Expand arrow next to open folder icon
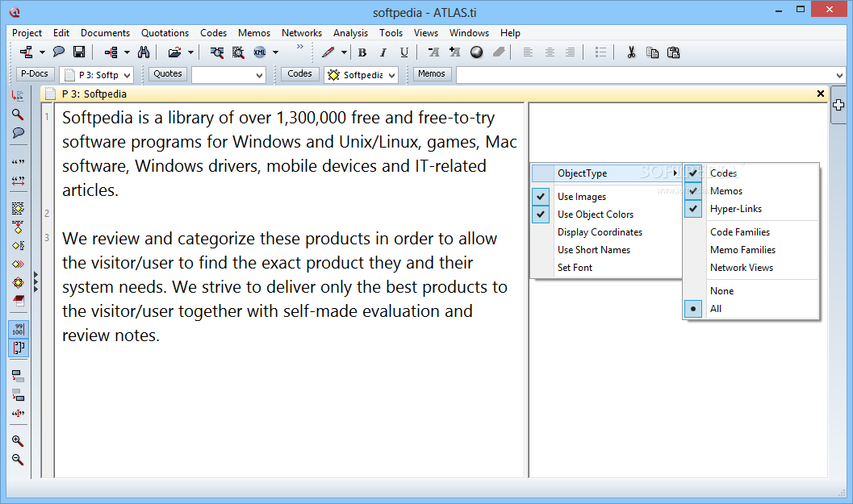The image size is (853, 504). 190,52
